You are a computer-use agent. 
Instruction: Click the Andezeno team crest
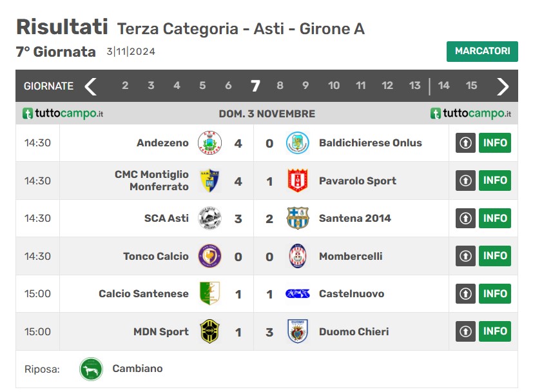[x=209, y=142]
